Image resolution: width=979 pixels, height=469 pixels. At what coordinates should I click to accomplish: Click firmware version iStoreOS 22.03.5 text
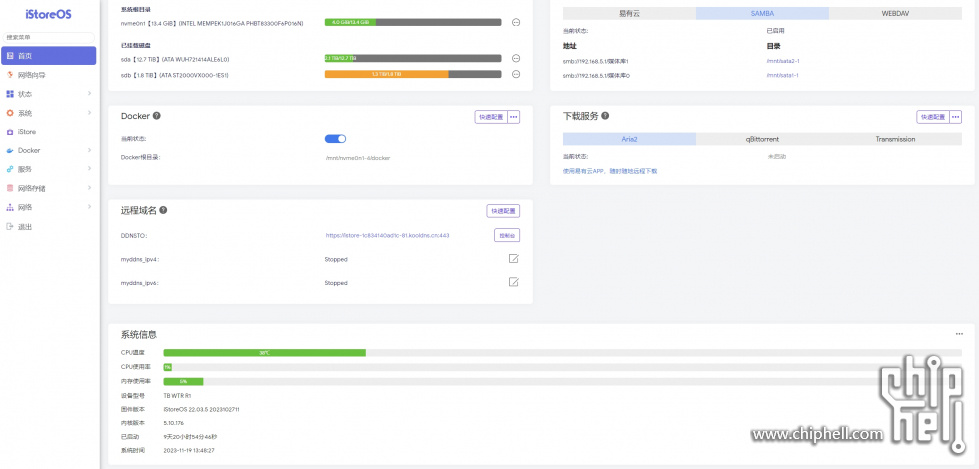tap(201, 410)
